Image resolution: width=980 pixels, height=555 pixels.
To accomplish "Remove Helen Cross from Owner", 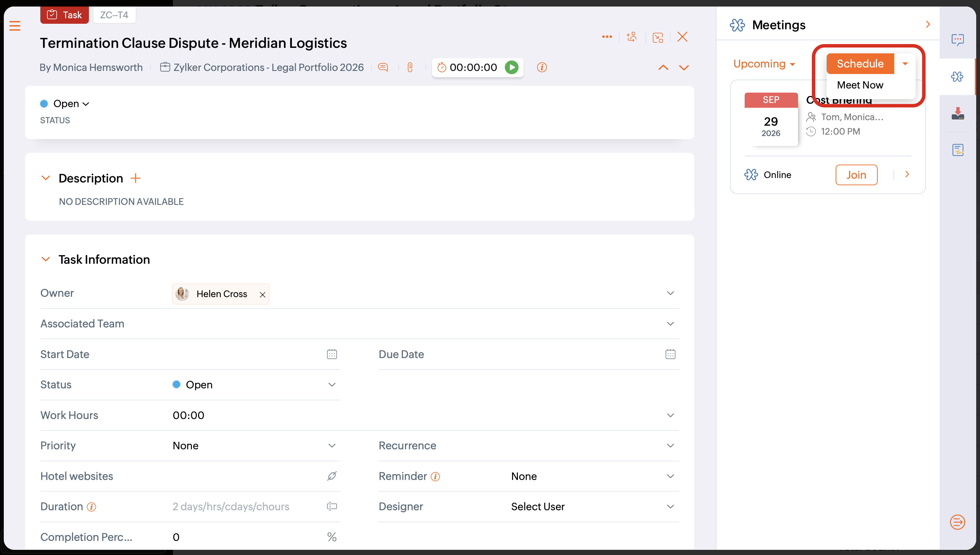I will [x=263, y=294].
